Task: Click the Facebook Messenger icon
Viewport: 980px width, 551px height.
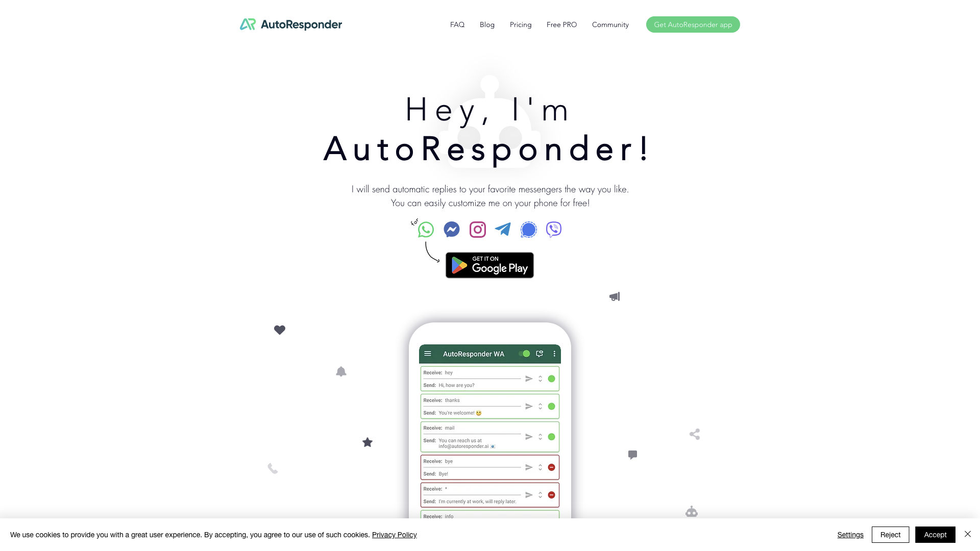Action: coord(451,229)
